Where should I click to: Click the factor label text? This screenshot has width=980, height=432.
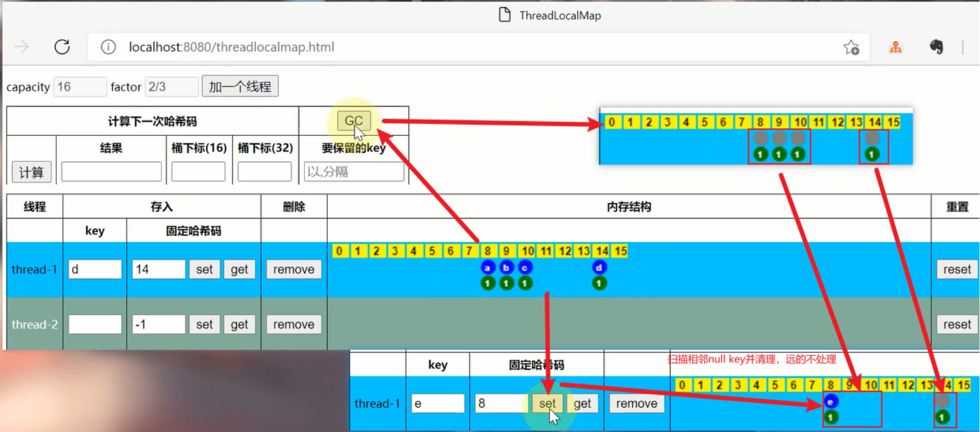[x=126, y=87]
